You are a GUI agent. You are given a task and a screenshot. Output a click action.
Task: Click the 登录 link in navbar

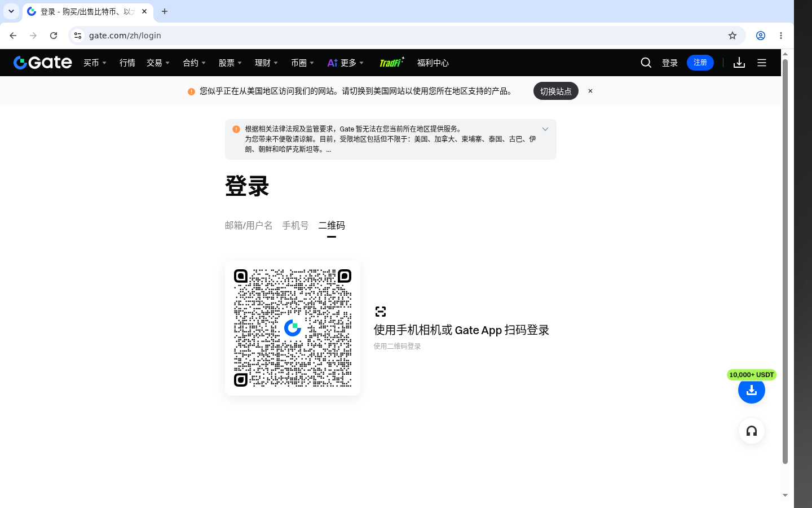670,63
